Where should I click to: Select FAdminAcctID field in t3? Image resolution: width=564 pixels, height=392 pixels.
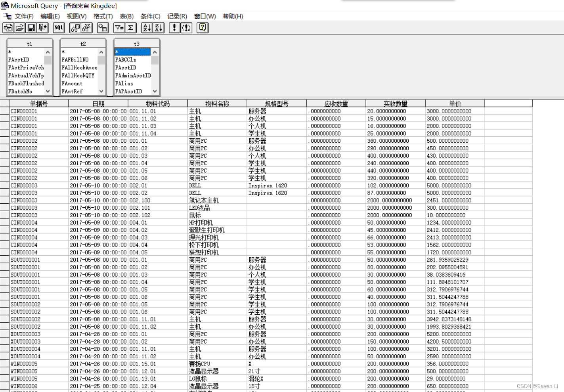[133, 76]
